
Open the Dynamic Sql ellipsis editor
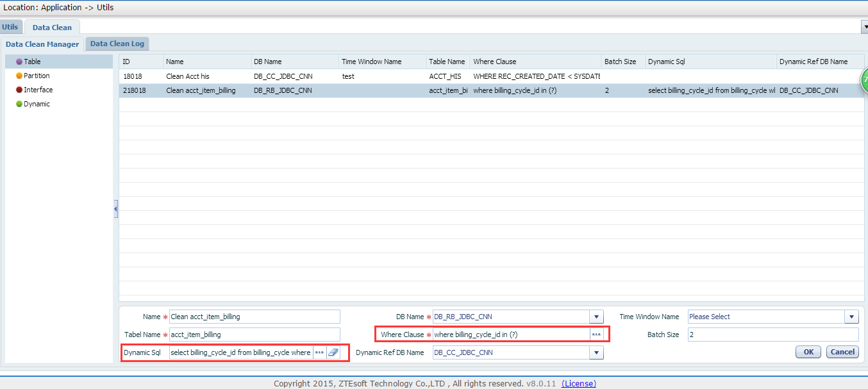[x=319, y=352]
